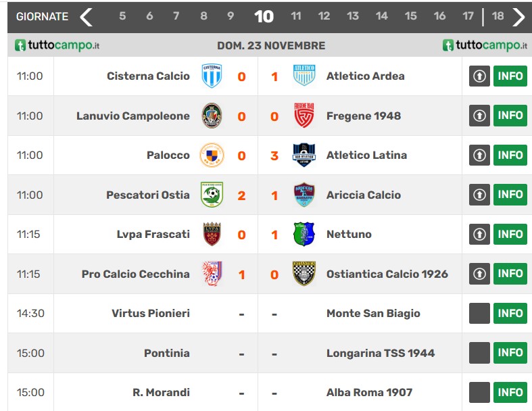This screenshot has height=411, width=532.
Task: Click the left tuttocampo.it logo
Action: [57, 45]
